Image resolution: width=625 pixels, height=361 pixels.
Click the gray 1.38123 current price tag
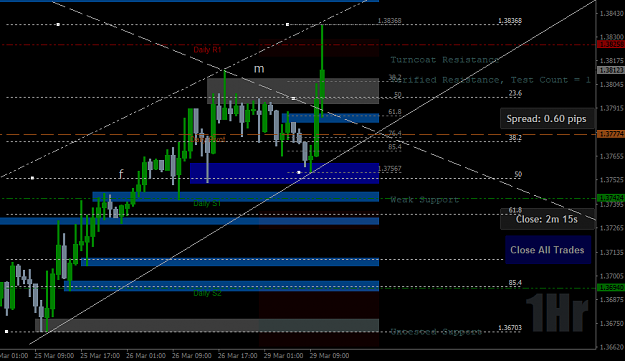[611, 70]
